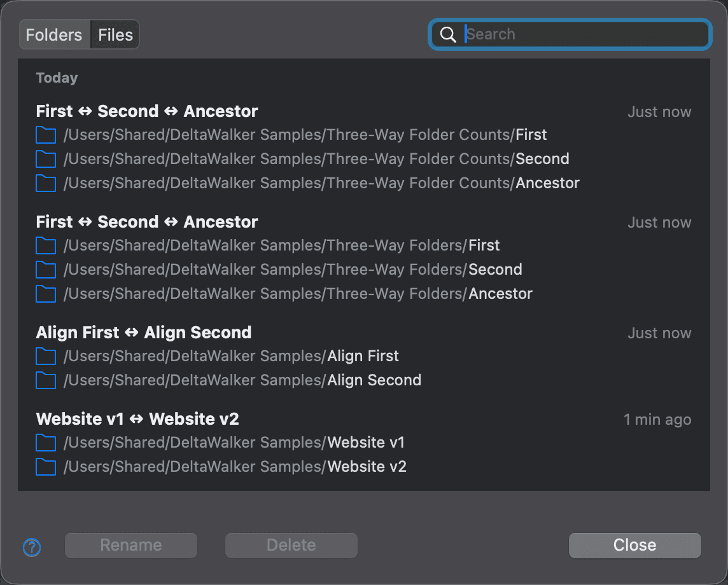Image resolution: width=728 pixels, height=585 pixels.
Task: Switch to the Folders tab
Action: (x=54, y=35)
